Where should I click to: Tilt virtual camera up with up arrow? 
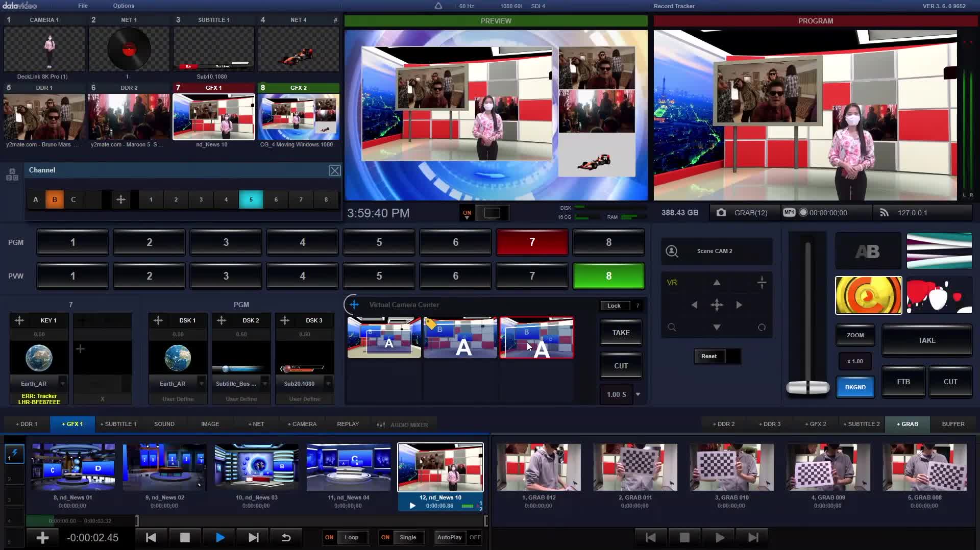[717, 282]
